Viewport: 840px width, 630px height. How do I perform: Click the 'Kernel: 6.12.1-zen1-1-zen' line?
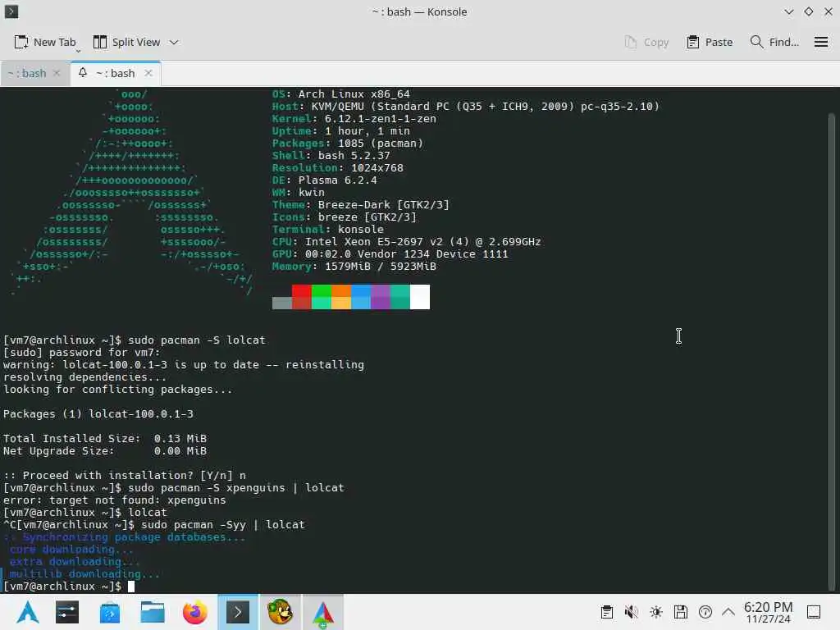354,118
